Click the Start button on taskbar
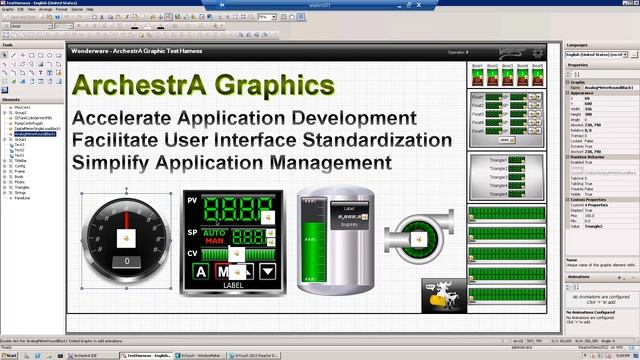640x360 pixels. point(9,356)
